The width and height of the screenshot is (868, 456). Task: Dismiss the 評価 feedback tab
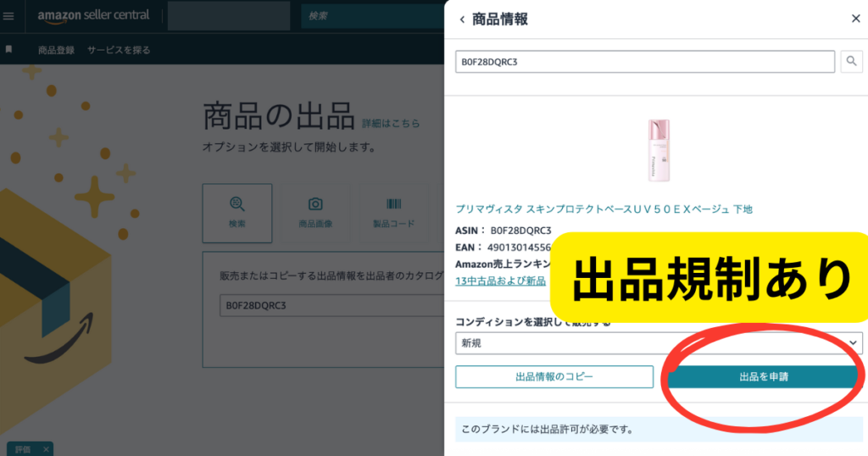point(46,448)
